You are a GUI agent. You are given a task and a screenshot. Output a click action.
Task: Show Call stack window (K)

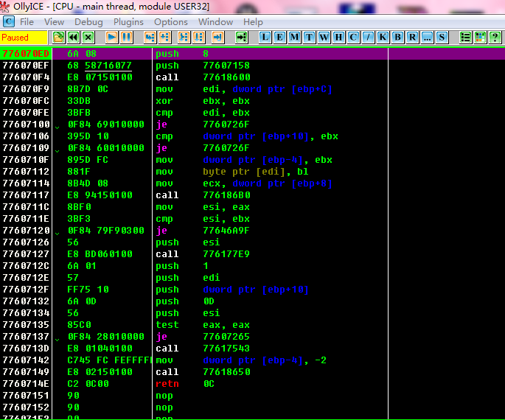click(x=383, y=38)
